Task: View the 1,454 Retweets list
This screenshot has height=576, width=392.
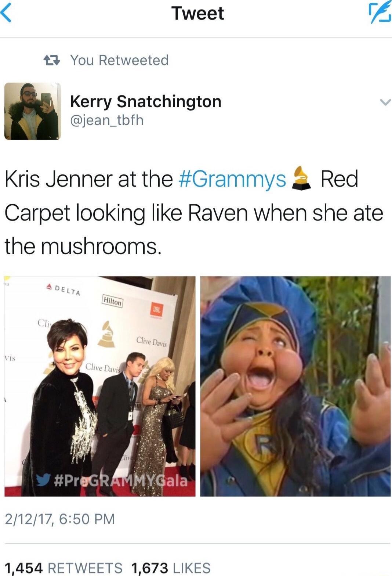Action: 64,568
